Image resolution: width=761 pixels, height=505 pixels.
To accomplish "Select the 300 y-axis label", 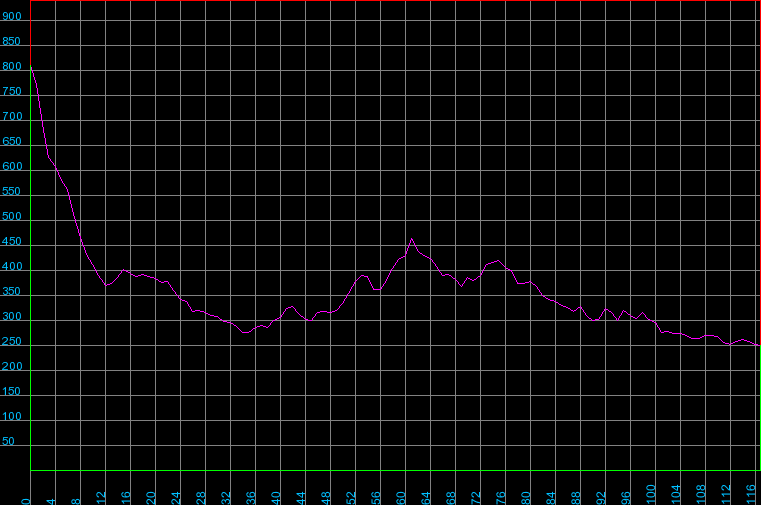I will coord(12,316).
